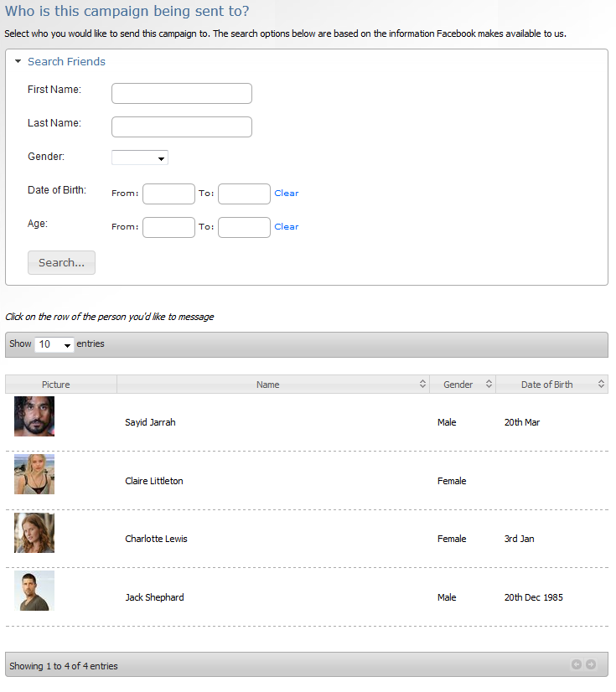The height and width of the screenshot is (692, 616).
Task: Clear the Date of Birth range
Action: (x=286, y=194)
